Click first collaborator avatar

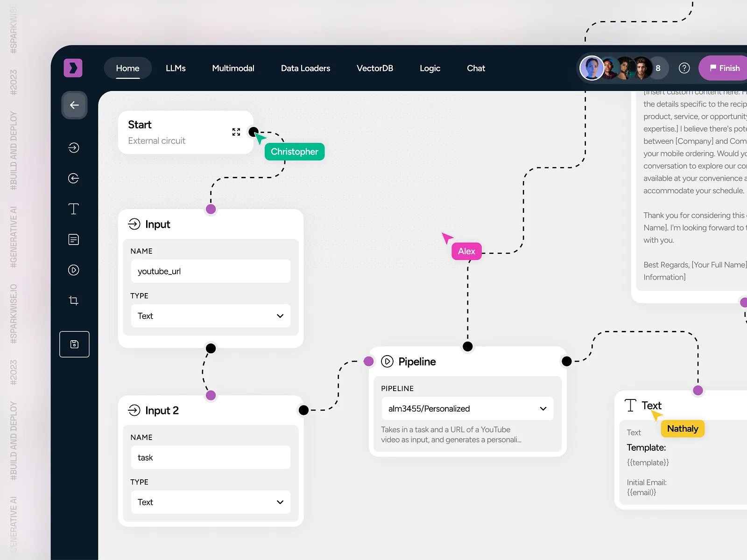(x=592, y=68)
